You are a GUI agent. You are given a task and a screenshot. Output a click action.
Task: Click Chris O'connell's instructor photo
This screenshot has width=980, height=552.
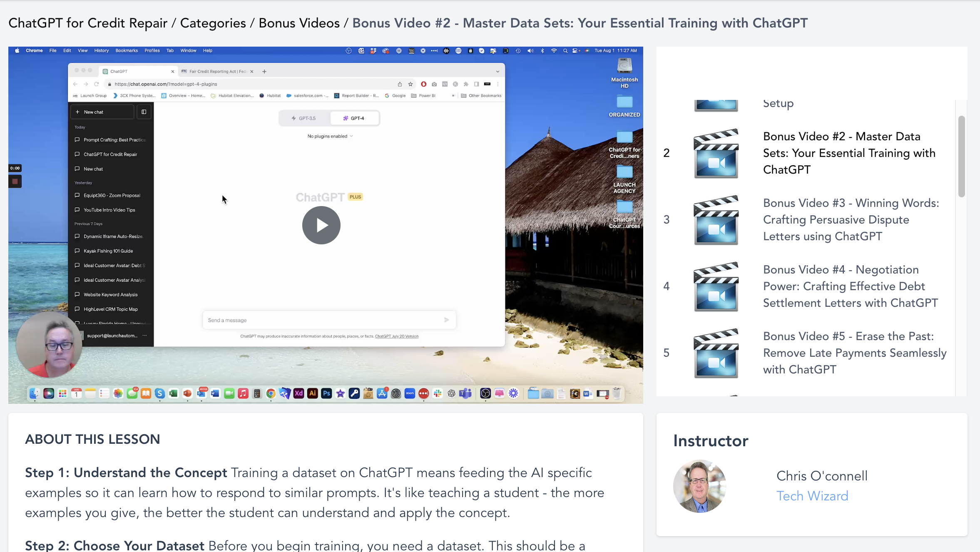tap(700, 486)
